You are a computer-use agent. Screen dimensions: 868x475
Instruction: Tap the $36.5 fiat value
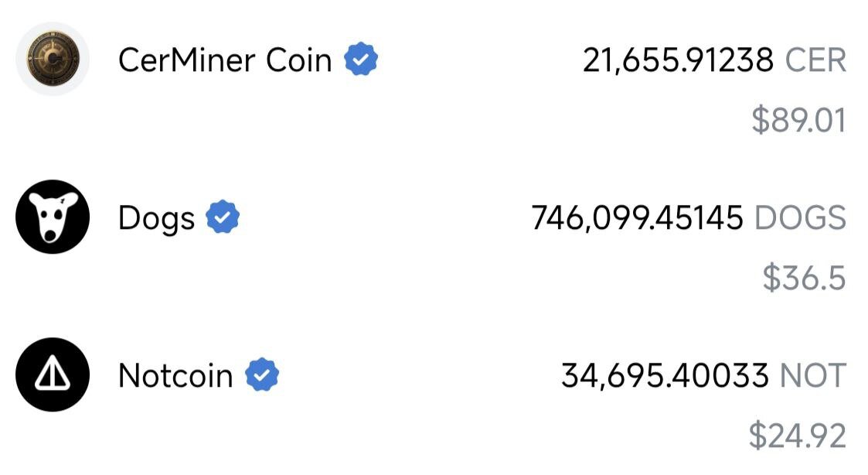(804, 279)
